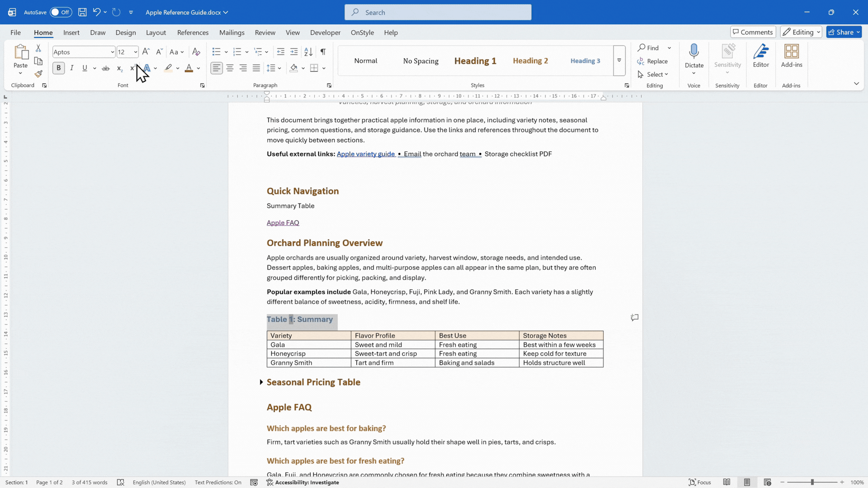The width and height of the screenshot is (868, 488).
Task: Open Focus mode in status bar
Action: coord(700,482)
